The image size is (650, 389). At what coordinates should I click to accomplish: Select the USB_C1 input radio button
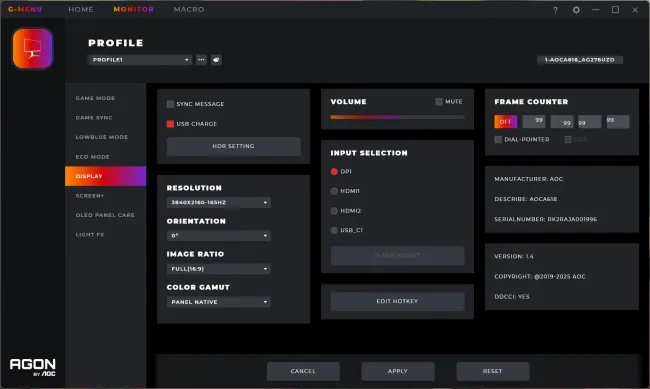pos(334,231)
